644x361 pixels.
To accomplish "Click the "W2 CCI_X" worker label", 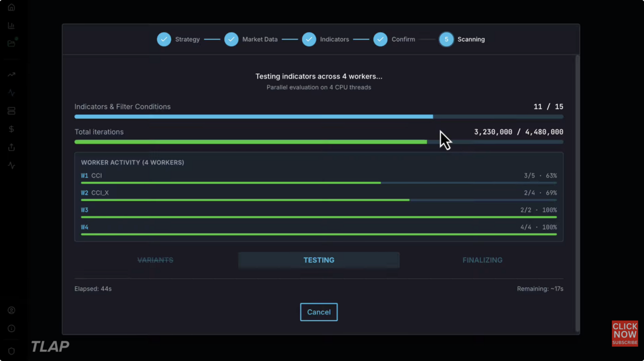I will point(95,193).
